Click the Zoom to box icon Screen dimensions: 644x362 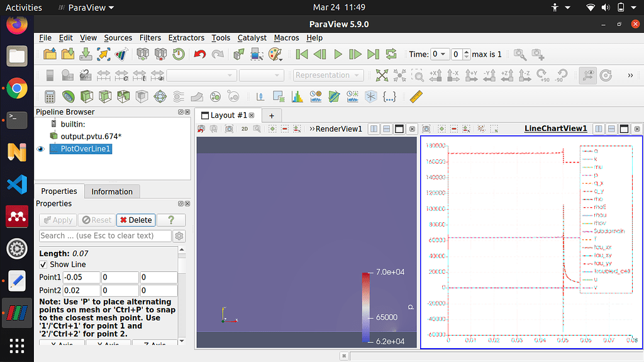click(418, 76)
